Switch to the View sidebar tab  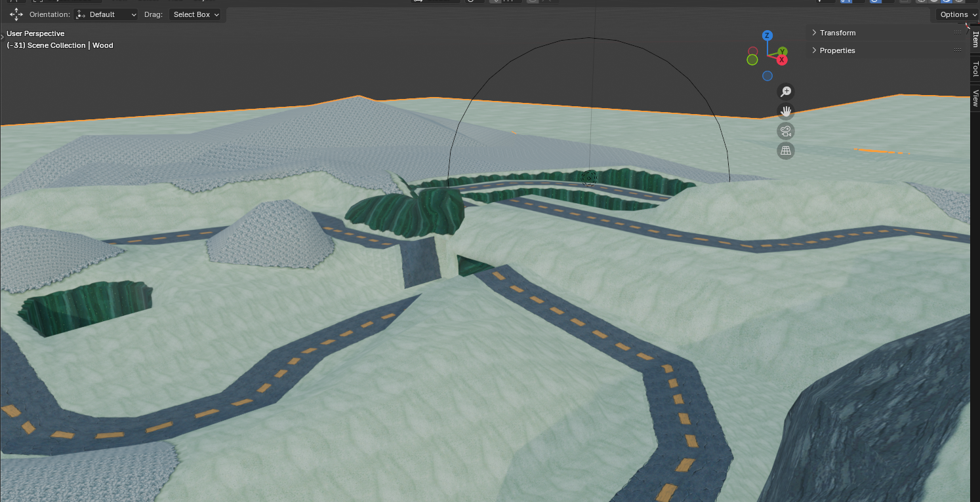975,98
